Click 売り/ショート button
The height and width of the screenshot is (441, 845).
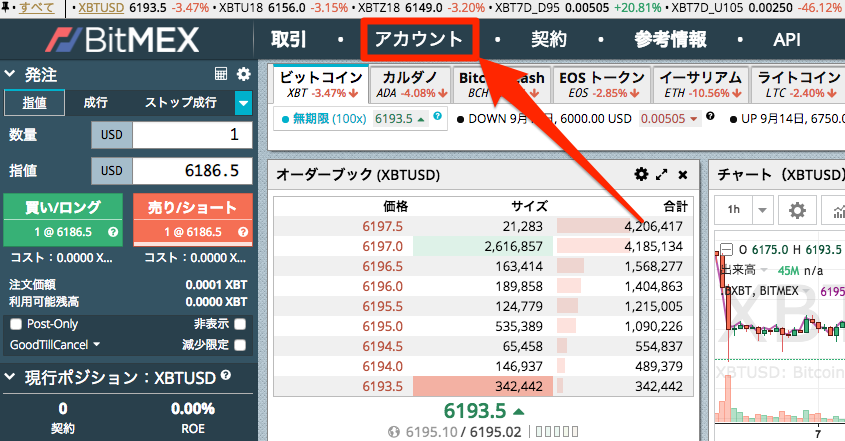(x=193, y=220)
